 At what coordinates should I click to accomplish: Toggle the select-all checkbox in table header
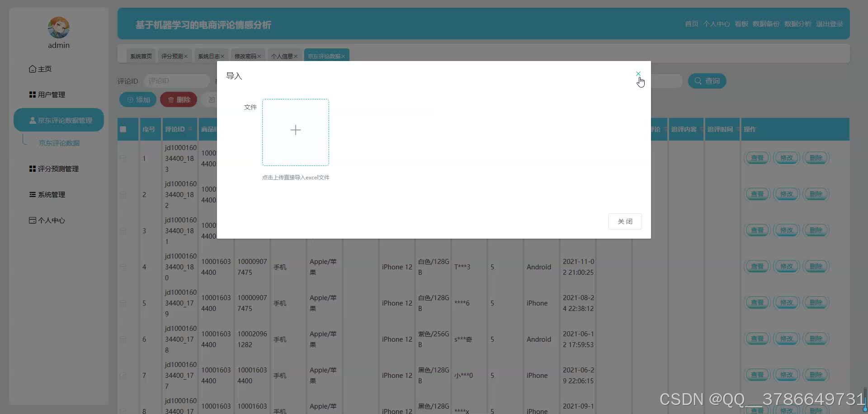123,129
